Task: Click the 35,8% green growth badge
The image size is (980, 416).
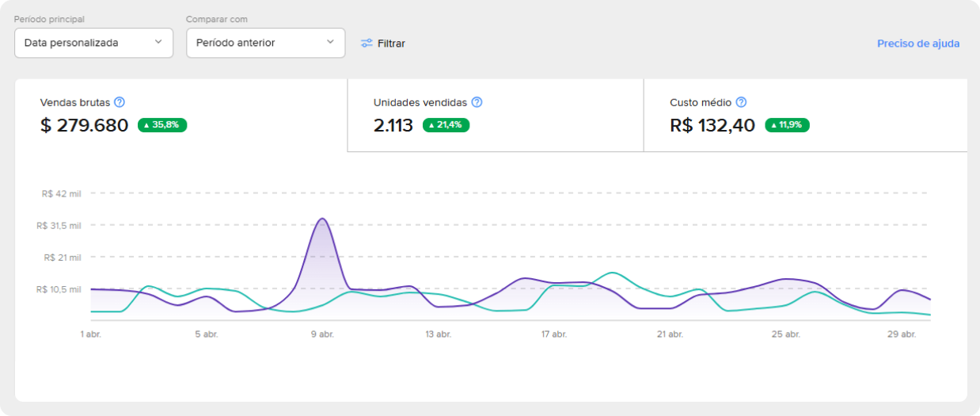Action: click(x=162, y=125)
